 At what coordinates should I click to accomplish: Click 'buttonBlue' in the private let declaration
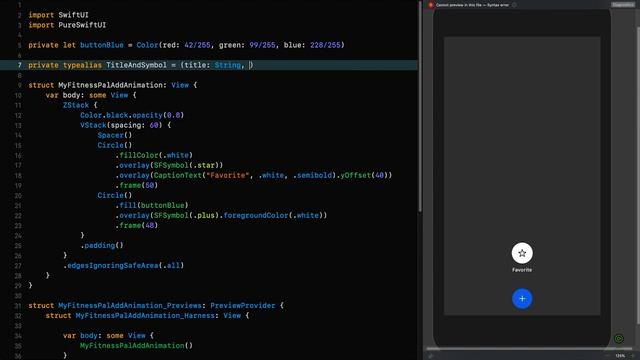102,45
